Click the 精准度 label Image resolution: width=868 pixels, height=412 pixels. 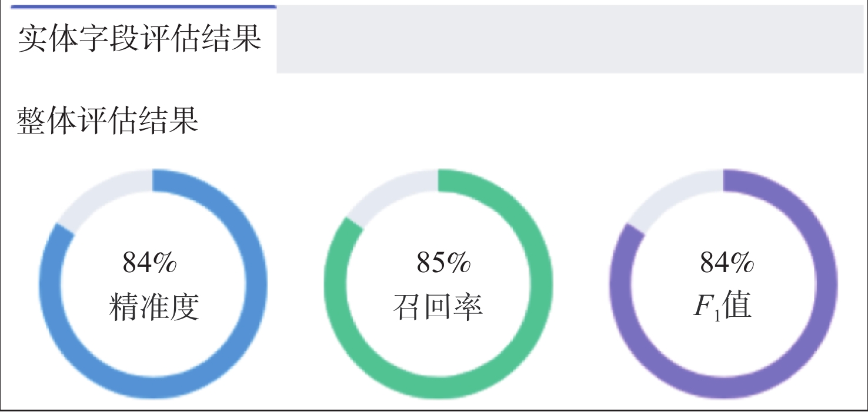tap(154, 307)
